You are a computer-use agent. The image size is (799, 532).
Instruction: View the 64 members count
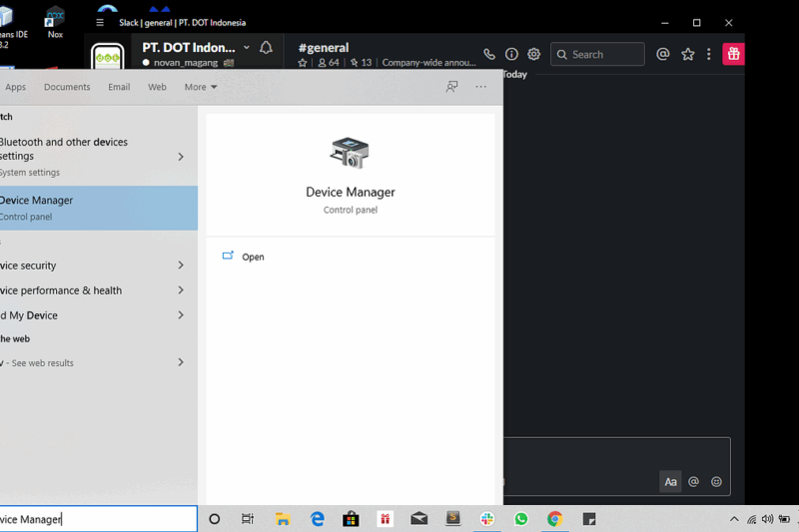[329, 63]
